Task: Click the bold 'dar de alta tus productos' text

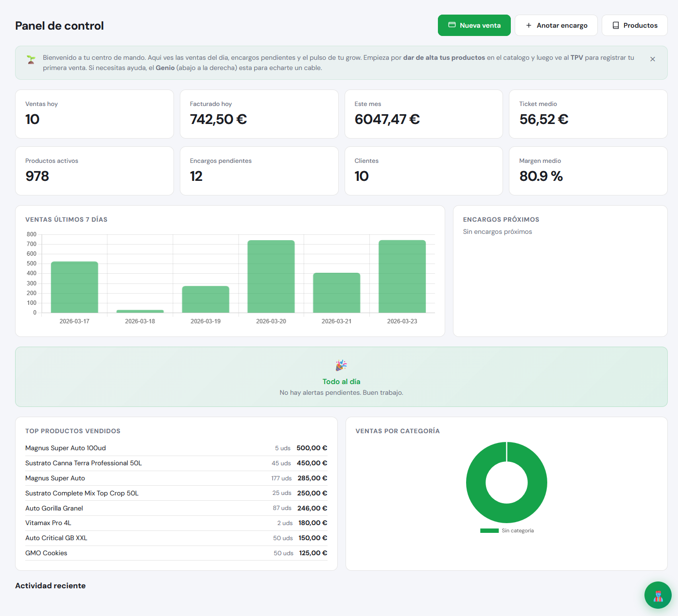Action: coord(444,57)
